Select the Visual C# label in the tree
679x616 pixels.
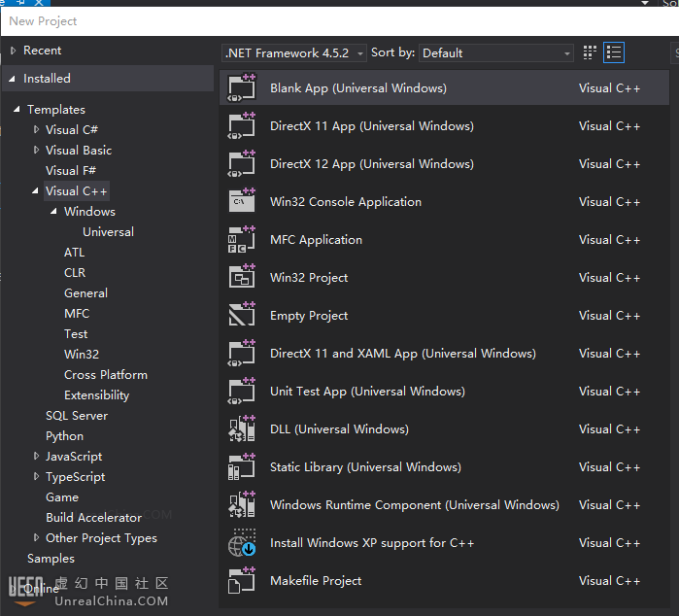72,130
